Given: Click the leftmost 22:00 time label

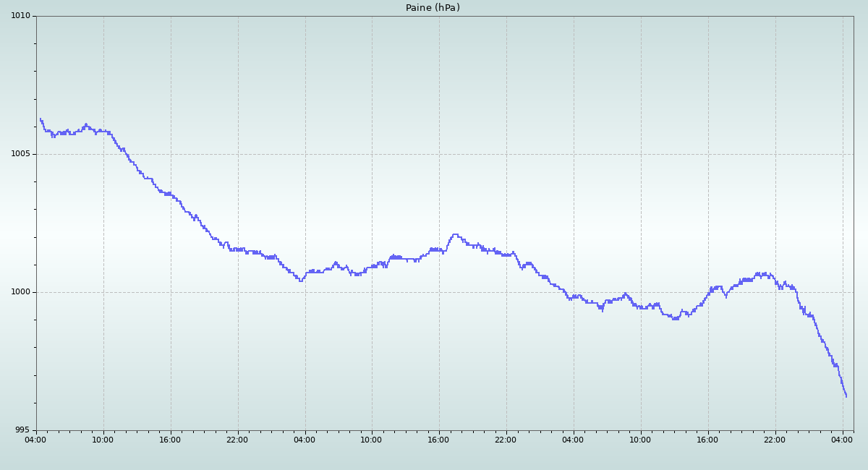Looking at the screenshot, I should (237, 440).
